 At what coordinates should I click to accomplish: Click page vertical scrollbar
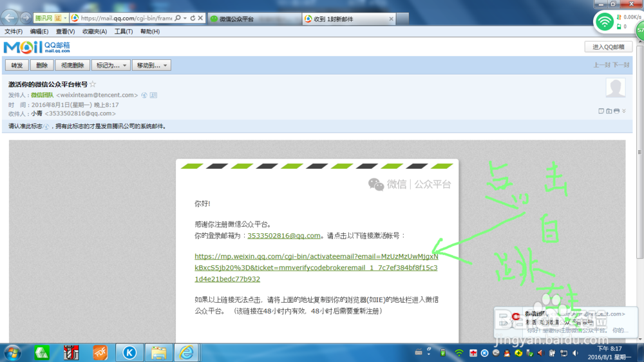click(639, 152)
